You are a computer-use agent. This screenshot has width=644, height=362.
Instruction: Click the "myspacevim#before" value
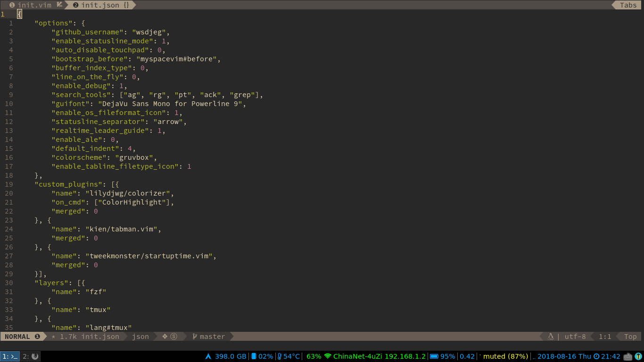tap(176, 59)
